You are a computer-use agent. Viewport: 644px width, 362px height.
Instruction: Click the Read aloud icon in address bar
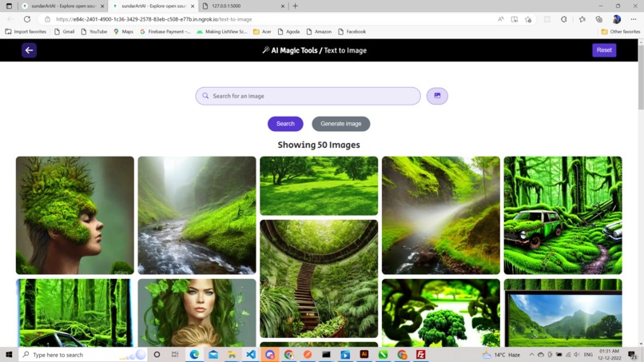coord(500,19)
